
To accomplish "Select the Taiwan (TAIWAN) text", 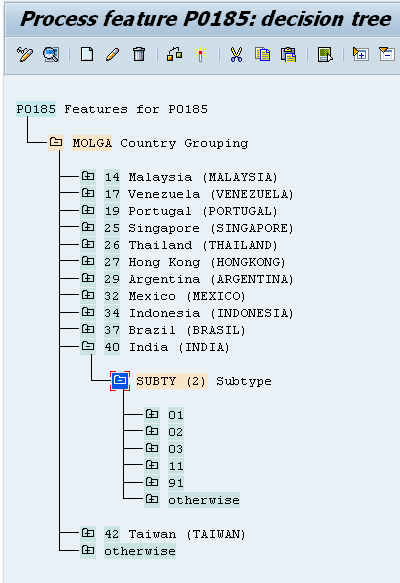I will coord(187,534).
